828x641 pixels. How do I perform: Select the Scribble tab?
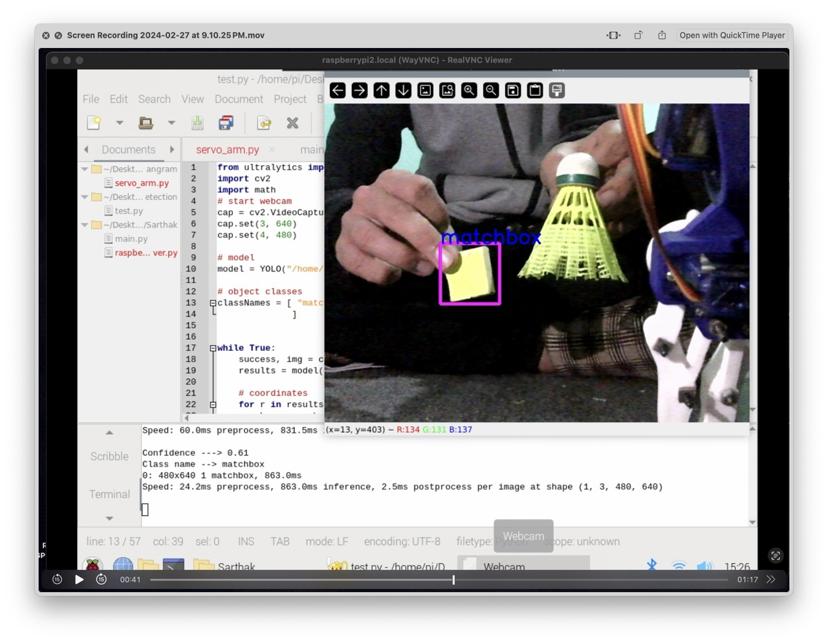coord(110,457)
